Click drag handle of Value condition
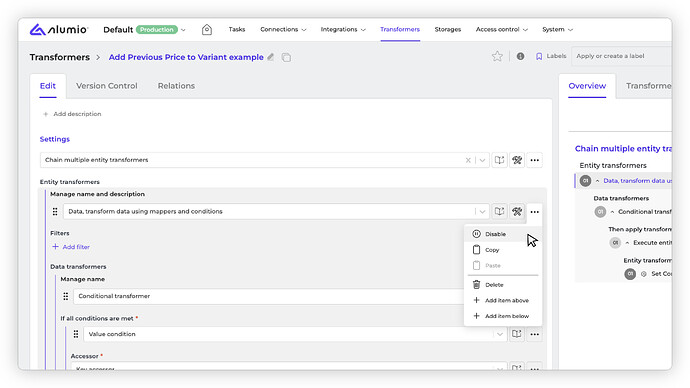 tap(76, 334)
